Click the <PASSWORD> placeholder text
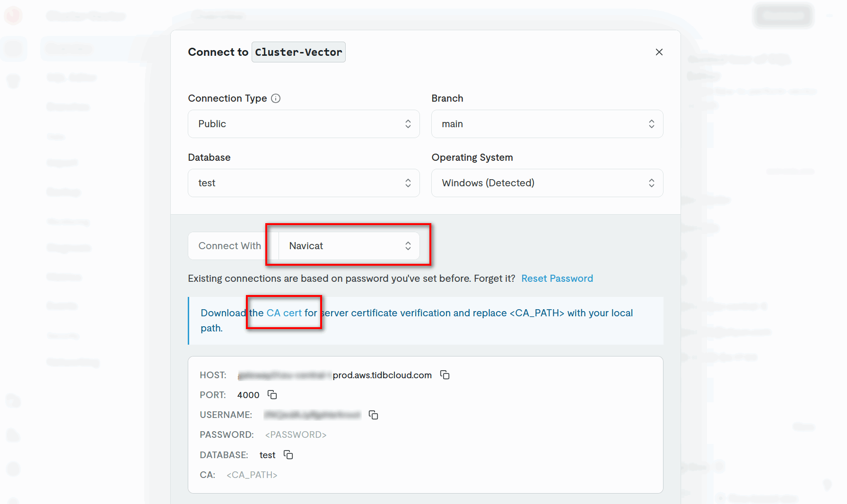 [296, 435]
